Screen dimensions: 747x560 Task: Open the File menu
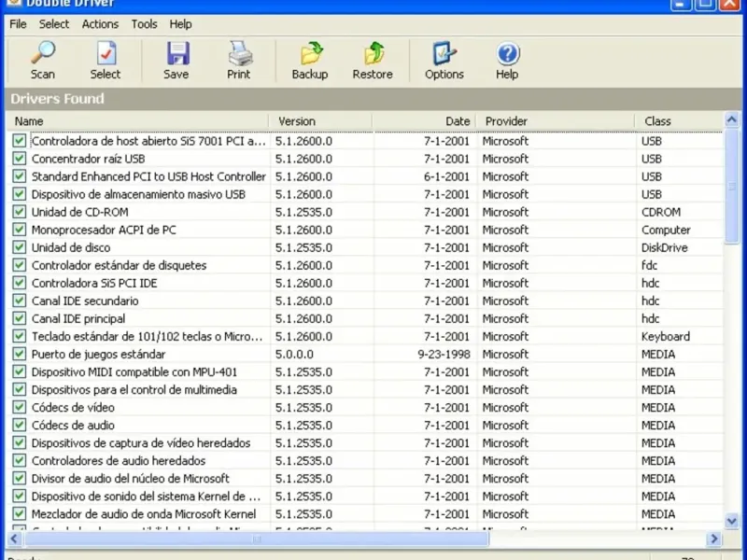click(x=18, y=24)
